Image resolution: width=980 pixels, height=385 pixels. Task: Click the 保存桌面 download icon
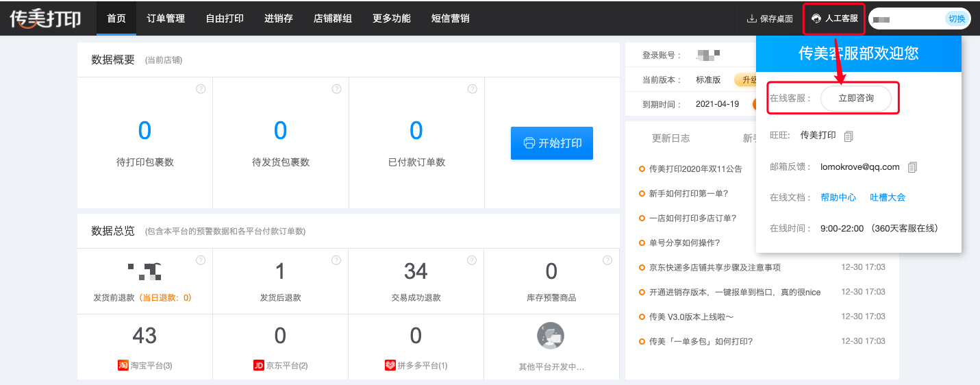click(x=751, y=18)
